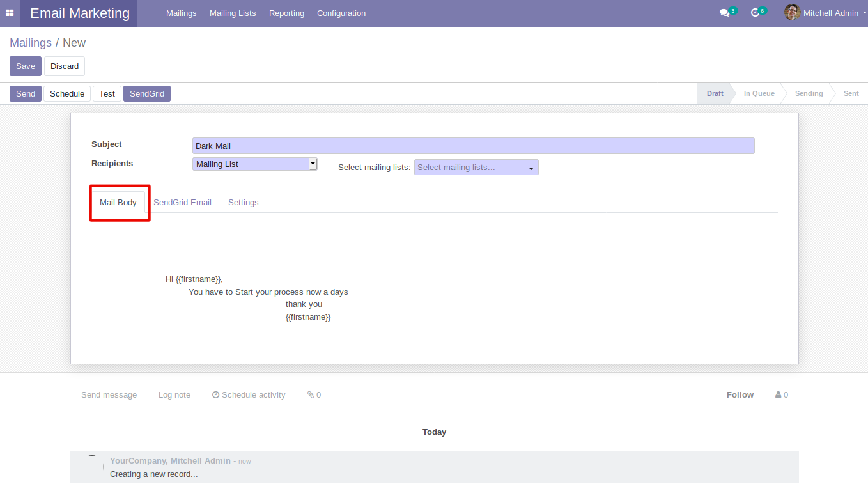This screenshot has height=491, width=868.
Task: Switch to the SendGrid Email tab
Action: tap(182, 203)
